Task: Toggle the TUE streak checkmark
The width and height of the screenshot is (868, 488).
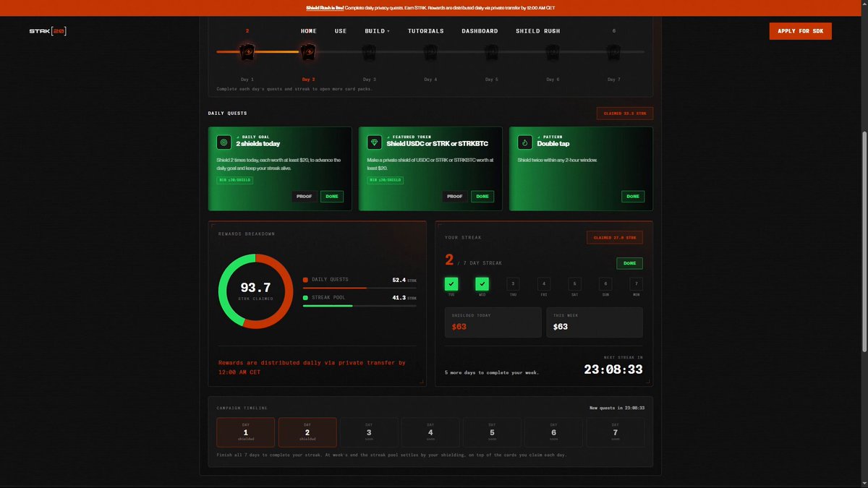Action: click(451, 284)
